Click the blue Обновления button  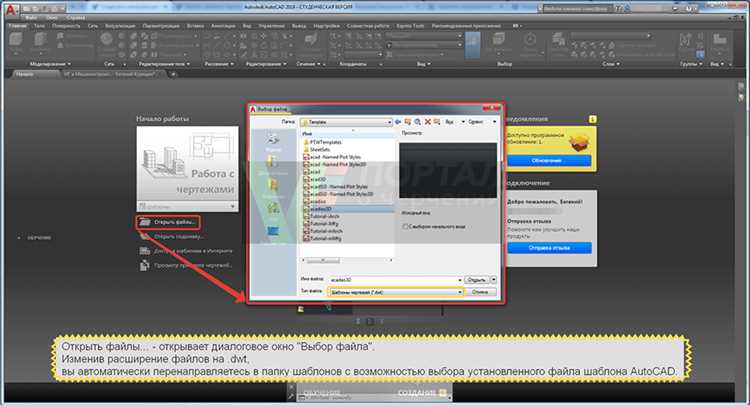pyautogui.click(x=552, y=160)
